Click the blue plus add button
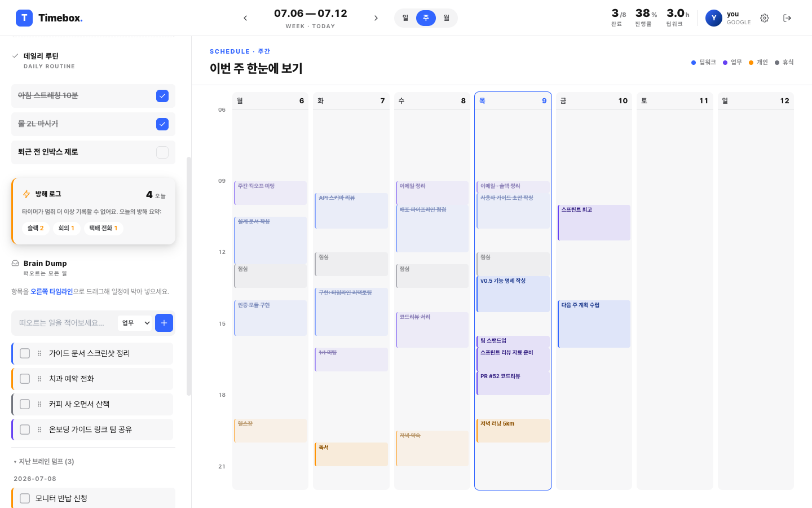Image resolution: width=812 pixels, height=508 pixels. pyautogui.click(x=164, y=323)
